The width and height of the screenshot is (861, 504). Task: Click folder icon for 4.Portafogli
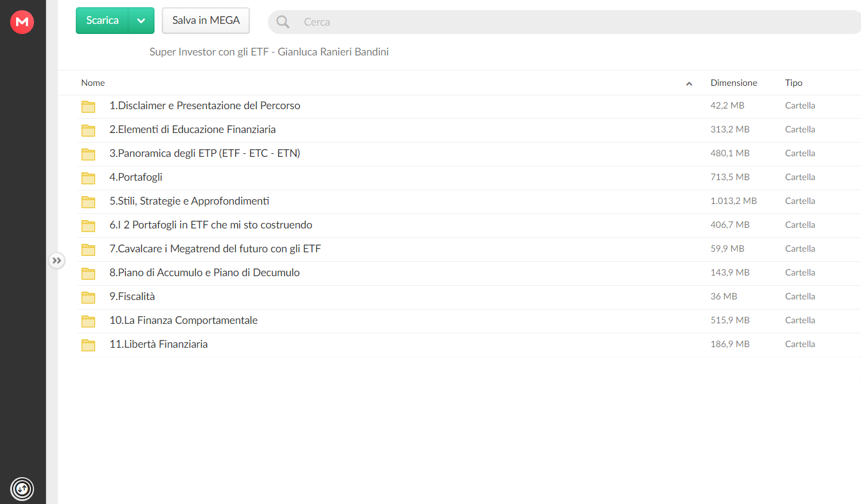[88, 178]
